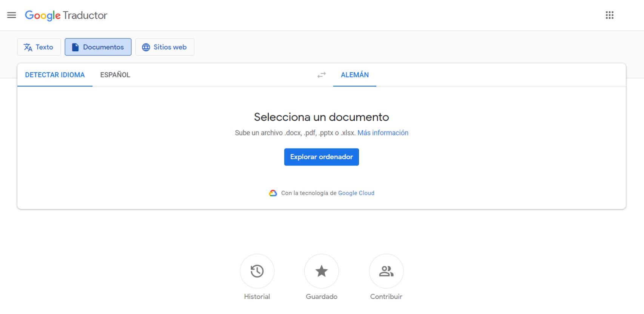
Task: Select Detectar idioma source tab
Action: (x=55, y=75)
